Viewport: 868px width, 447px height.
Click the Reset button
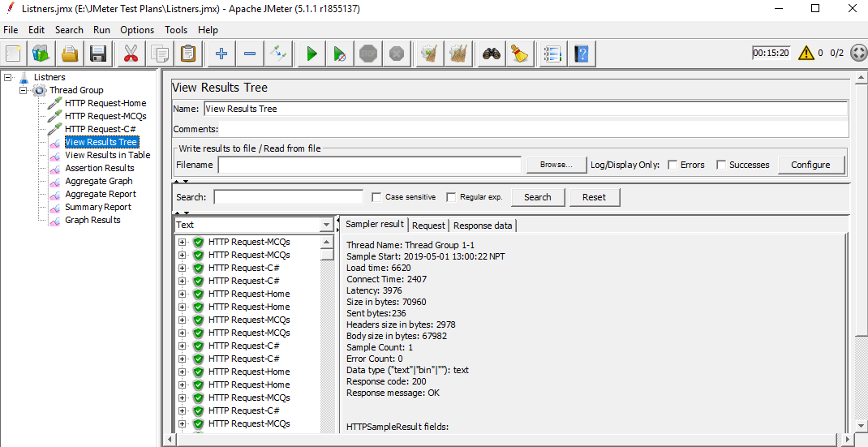point(594,197)
